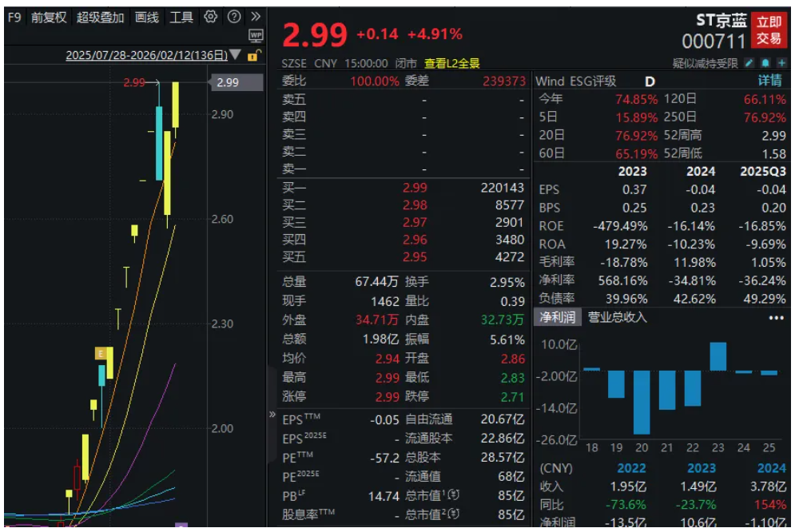
Task: Expand the side panel arrow beside EPS TTM
Action: 273,416
